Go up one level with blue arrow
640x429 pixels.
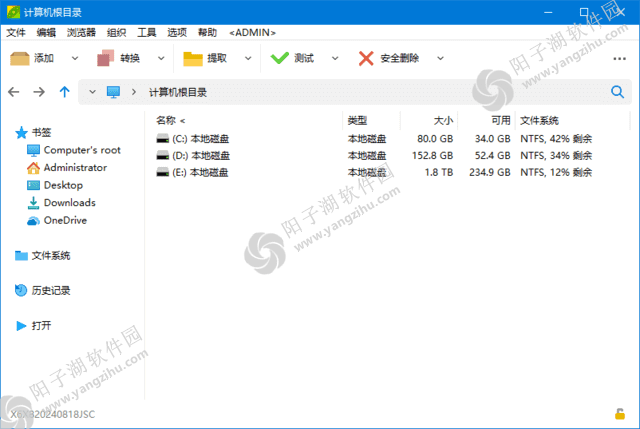64,92
